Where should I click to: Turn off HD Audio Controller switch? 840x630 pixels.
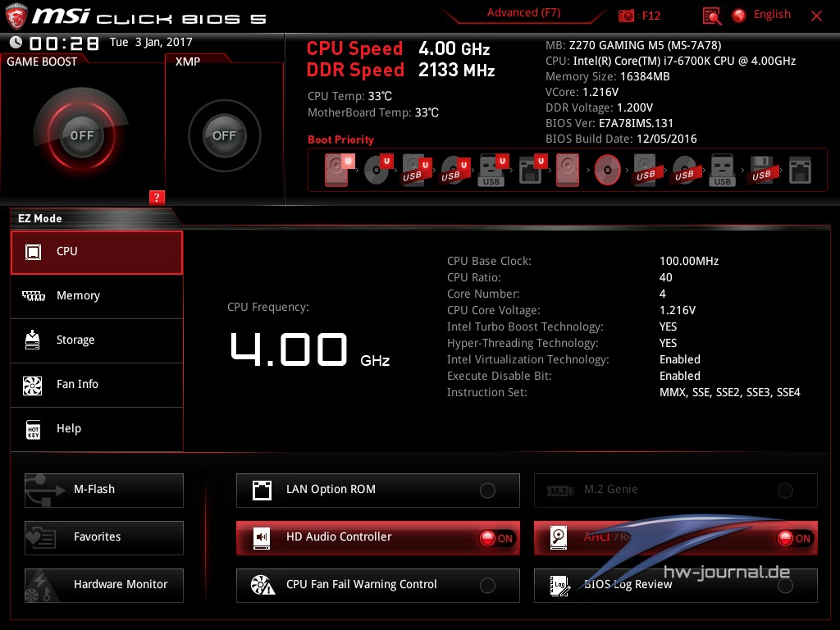[x=496, y=538]
